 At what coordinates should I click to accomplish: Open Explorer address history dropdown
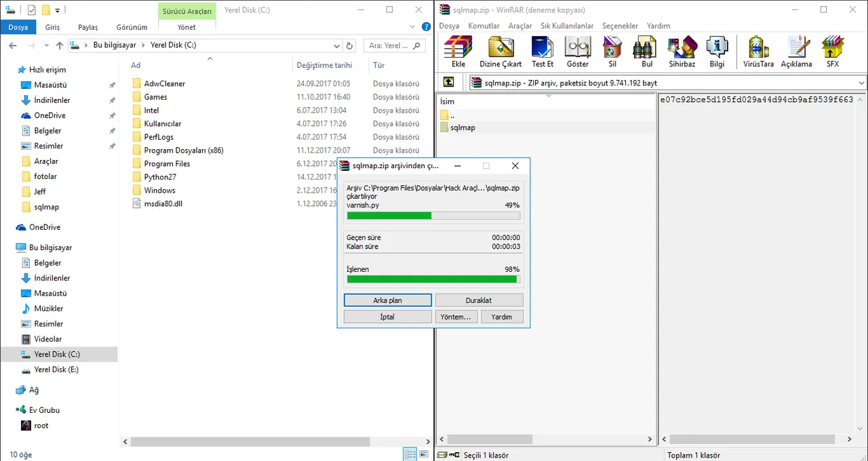(x=337, y=45)
